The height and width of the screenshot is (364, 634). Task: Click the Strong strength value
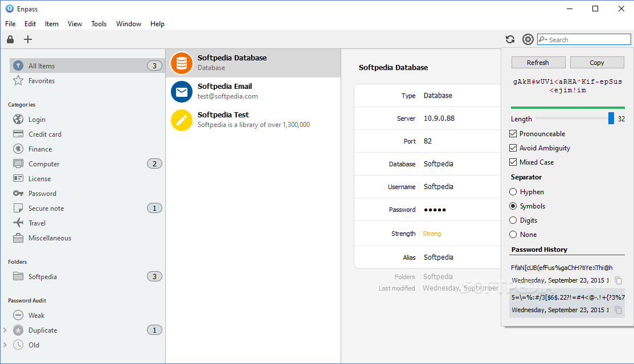coord(432,234)
